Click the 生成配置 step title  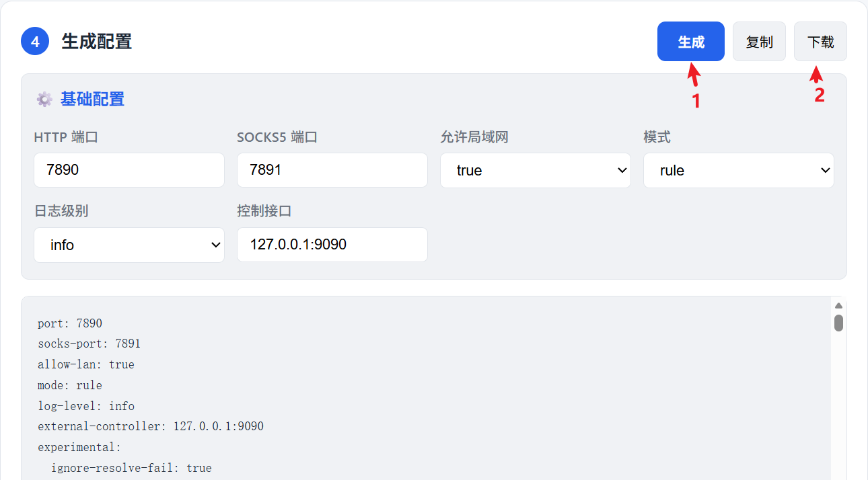tap(96, 42)
